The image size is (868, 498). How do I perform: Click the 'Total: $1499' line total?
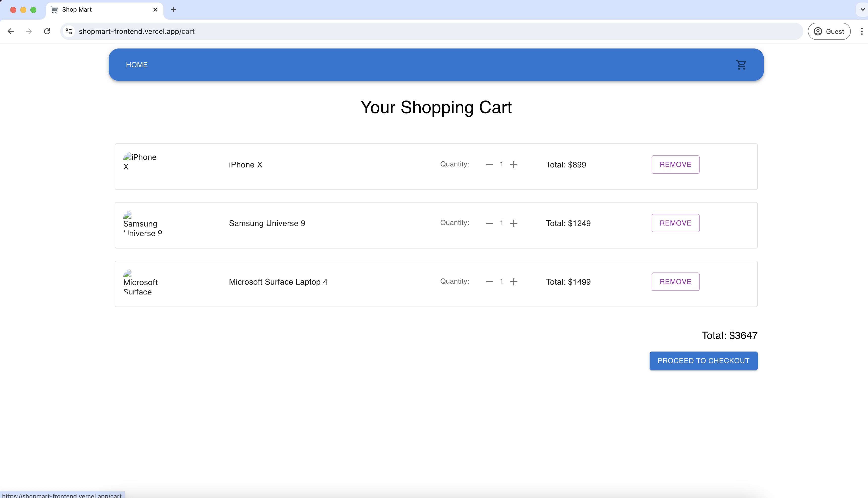(568, 282)
